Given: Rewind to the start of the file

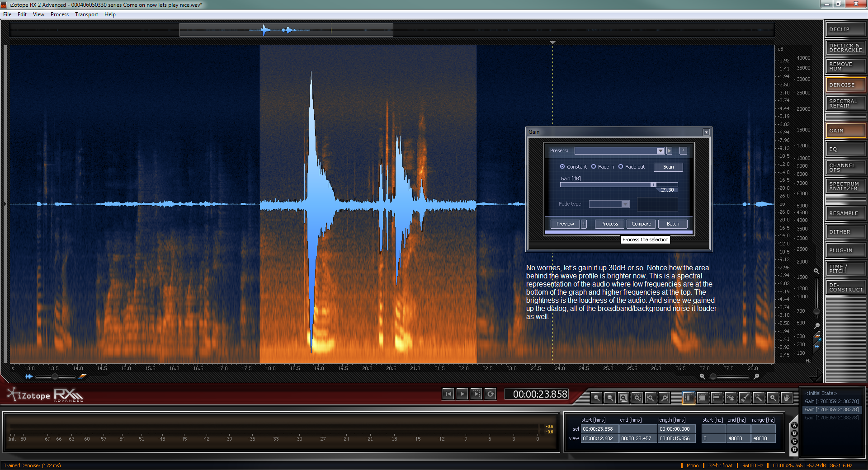Looking at the screenshot, I should 448,394.
